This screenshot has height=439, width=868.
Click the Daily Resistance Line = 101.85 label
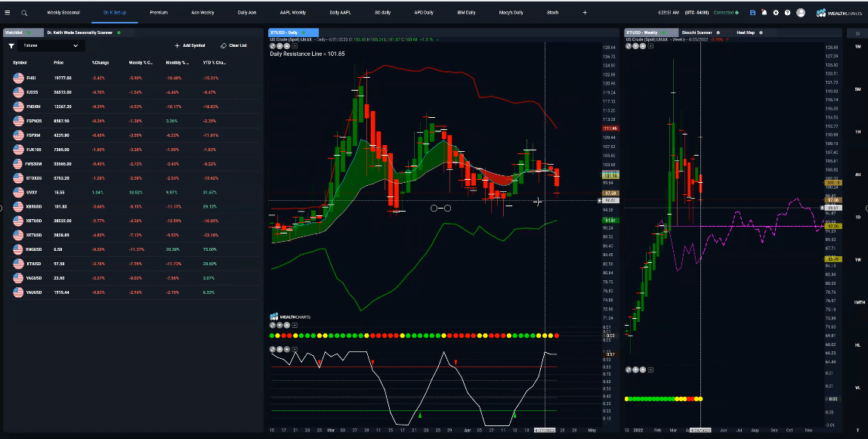(307, 54)
